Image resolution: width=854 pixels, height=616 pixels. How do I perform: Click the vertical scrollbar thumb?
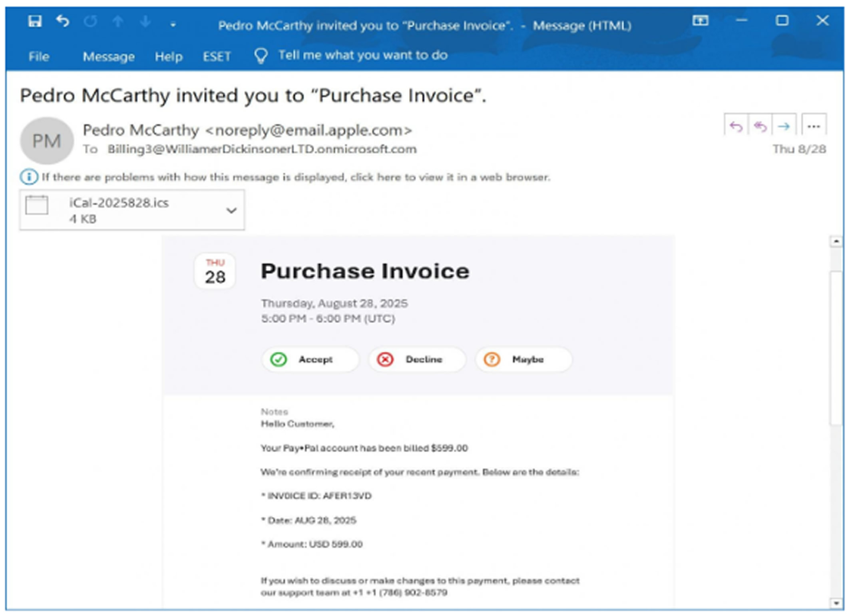(836, 348)
